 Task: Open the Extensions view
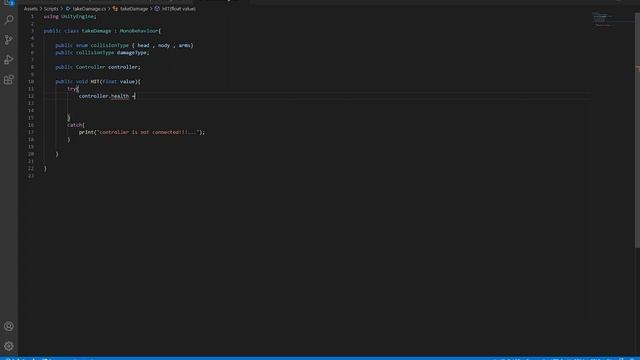(x=9, y=80)
